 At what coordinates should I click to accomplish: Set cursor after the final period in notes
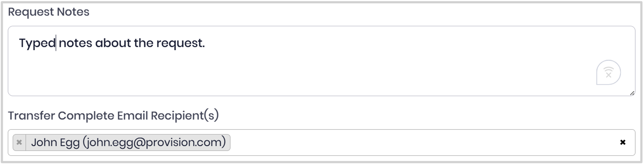[x=206, y=43]
